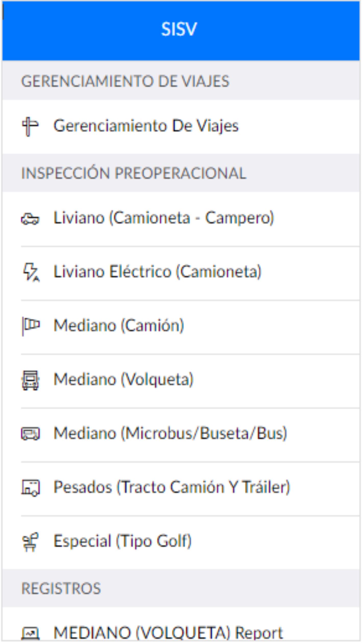Image resolution: width=362 pixels, height=644 pixels.
Task: Click the signpost icon beside Gerenciamiento De Viajes
Action: pos(30,126)
